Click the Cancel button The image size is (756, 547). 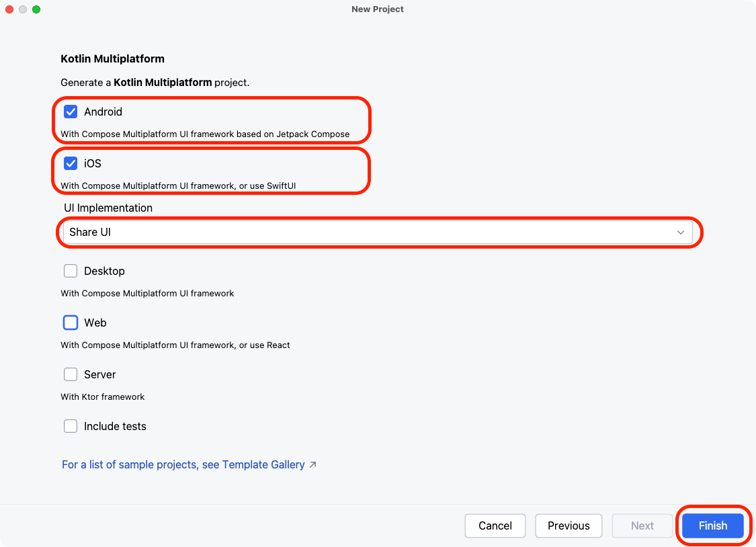[495, 525]
